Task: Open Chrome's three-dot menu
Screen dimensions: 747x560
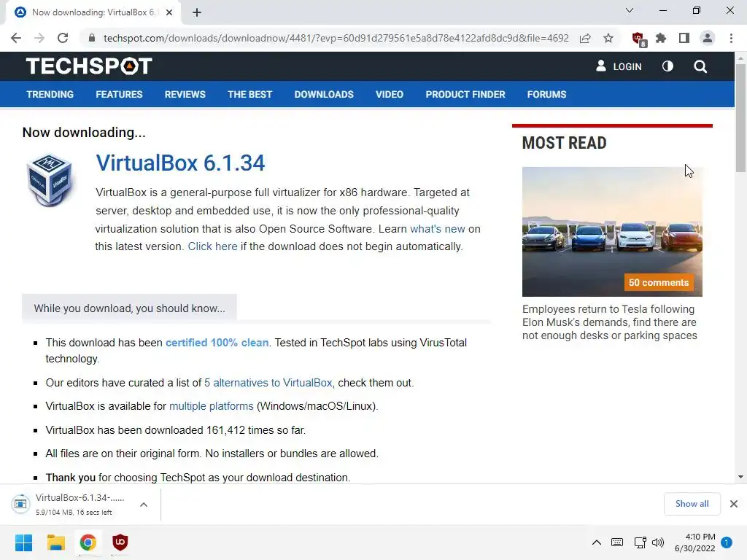Action: (731, 38)
